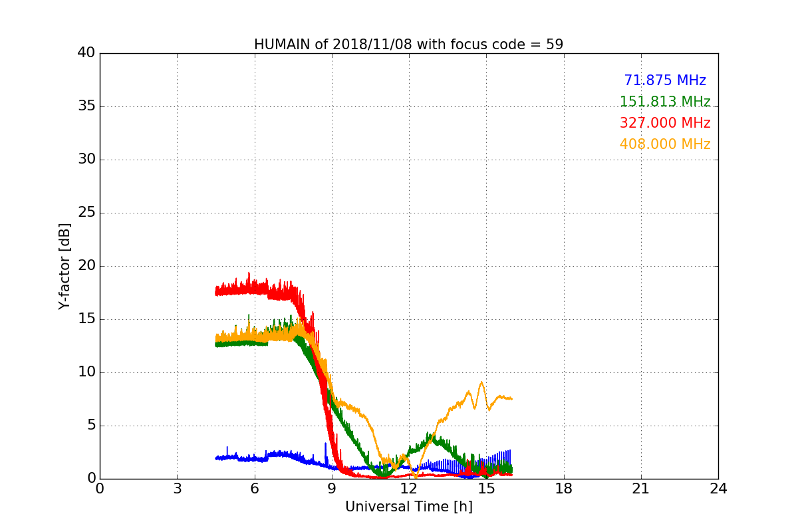Click the Universal Time [h] axis label

[x=409, y=507]
